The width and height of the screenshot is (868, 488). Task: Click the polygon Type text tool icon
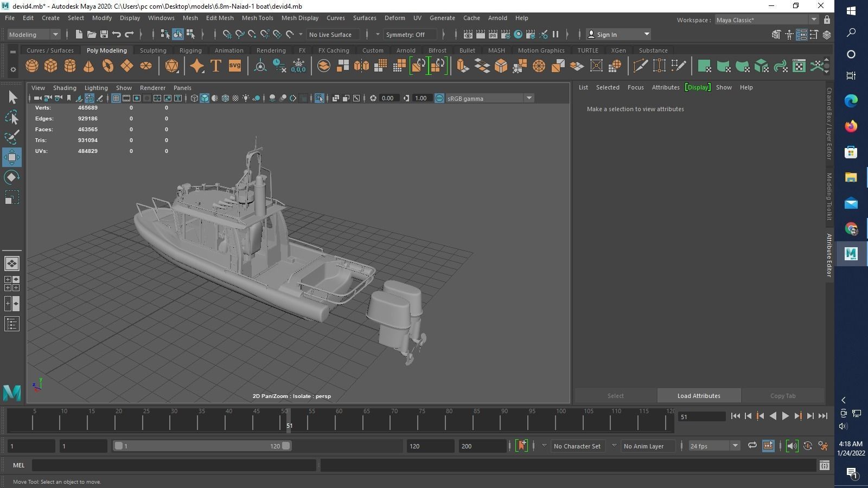click(x=215, y=66)
